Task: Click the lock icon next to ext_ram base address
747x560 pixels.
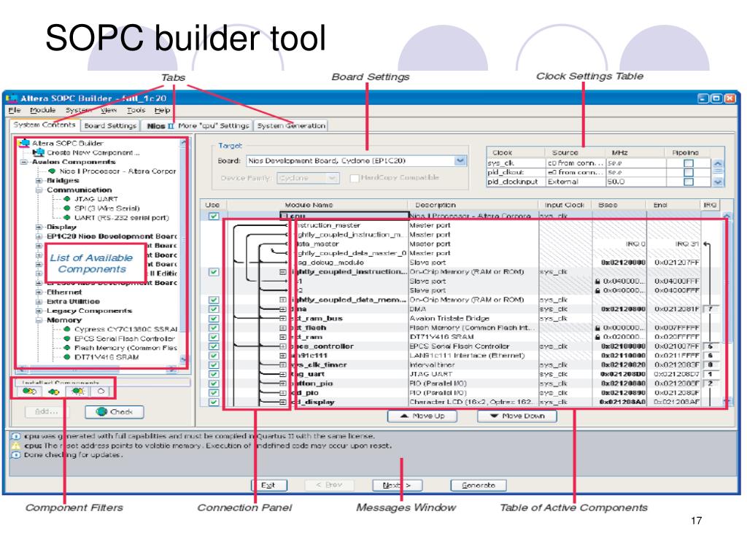Action: pos(597,337)
